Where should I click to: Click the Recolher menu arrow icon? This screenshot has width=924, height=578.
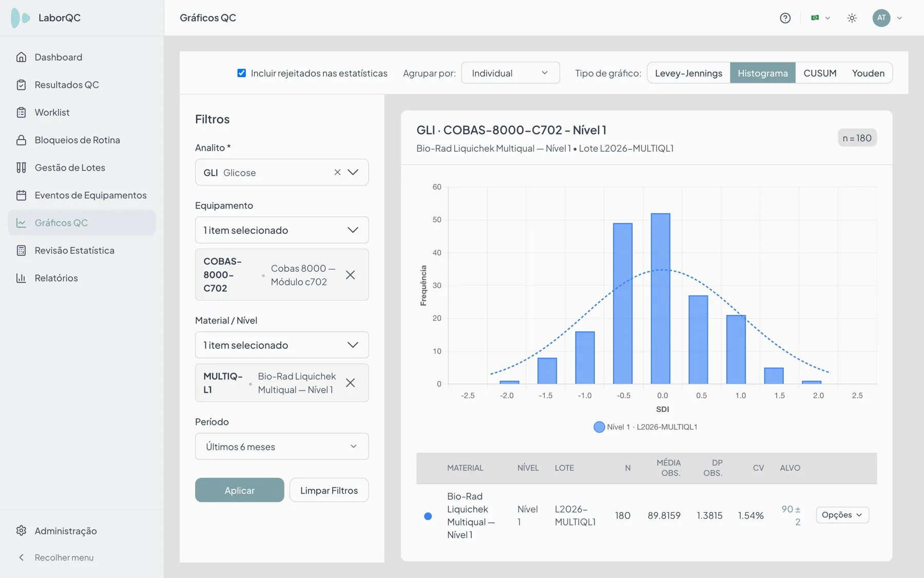[x=21, y=557]
